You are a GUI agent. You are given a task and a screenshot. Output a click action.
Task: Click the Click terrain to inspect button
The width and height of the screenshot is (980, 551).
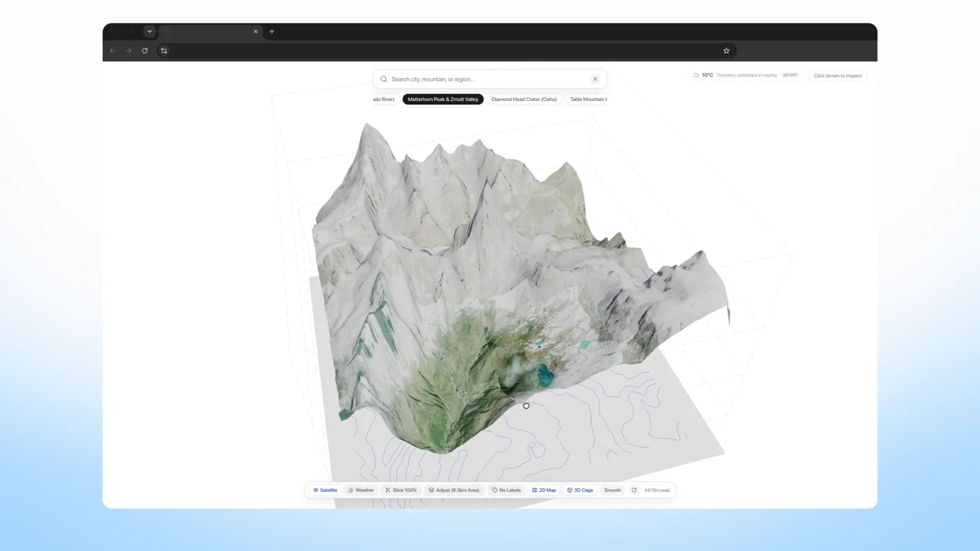point(838,76)
